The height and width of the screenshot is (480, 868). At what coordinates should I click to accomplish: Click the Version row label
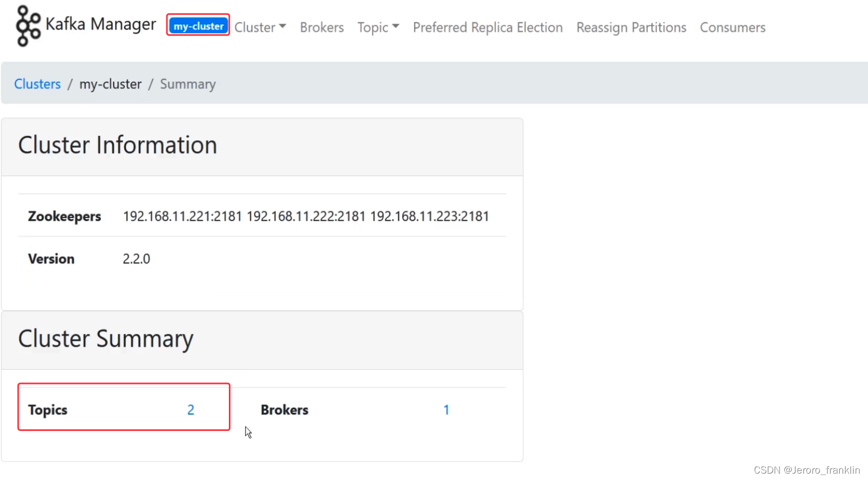(x=51, y=259)
